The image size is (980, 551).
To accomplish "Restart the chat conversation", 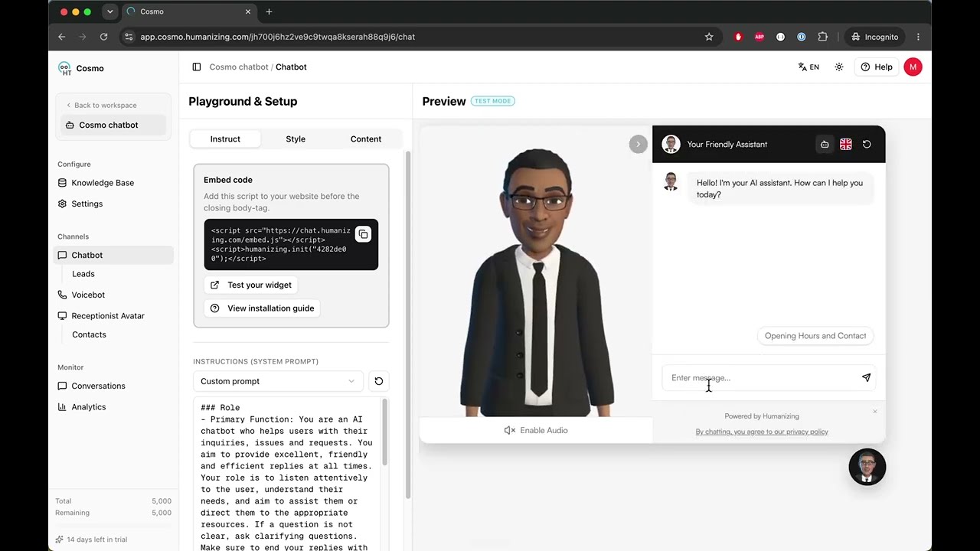I will pyautogui.click(x=867, y=145).
